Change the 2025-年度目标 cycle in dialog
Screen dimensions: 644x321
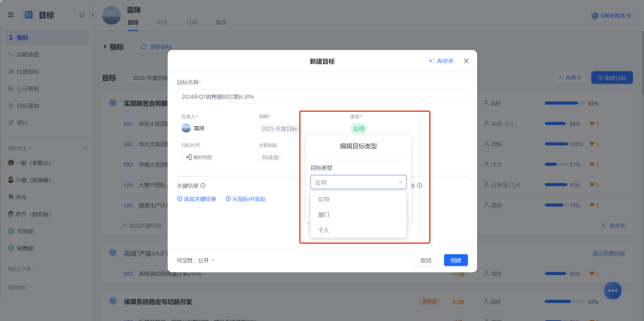click(x=279, y=129)
